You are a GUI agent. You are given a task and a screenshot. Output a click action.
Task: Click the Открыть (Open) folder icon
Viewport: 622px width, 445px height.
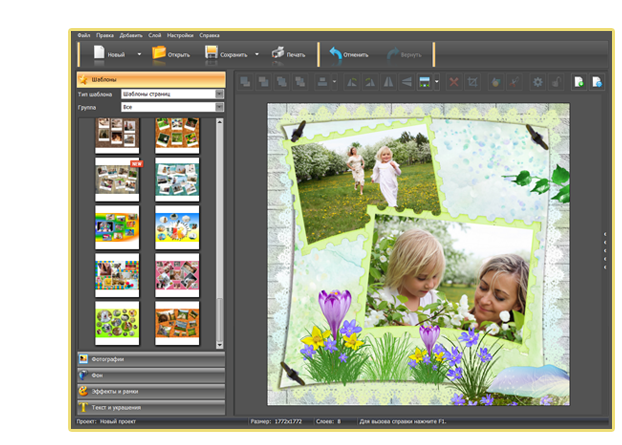pos(158,54)
